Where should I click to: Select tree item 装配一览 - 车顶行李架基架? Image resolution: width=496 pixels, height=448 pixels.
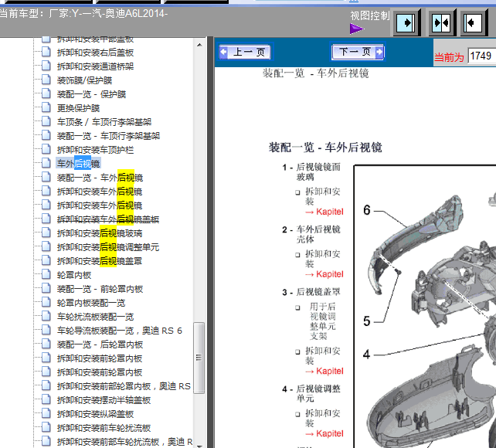click(x=108, y=136)
